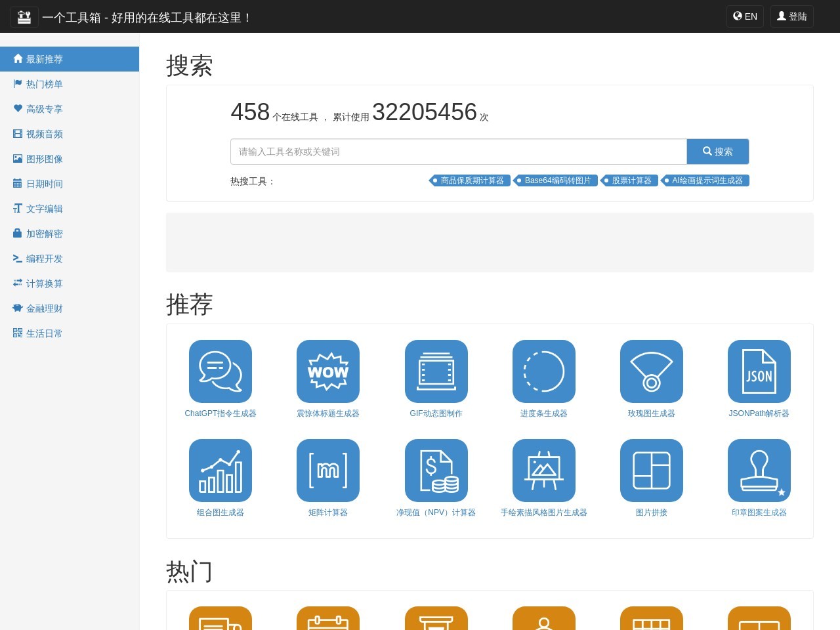Viewport: 840px width, 630px height.
Task: Select the 组合图生成器 chart icon
Action: click(x=220, y=470)
